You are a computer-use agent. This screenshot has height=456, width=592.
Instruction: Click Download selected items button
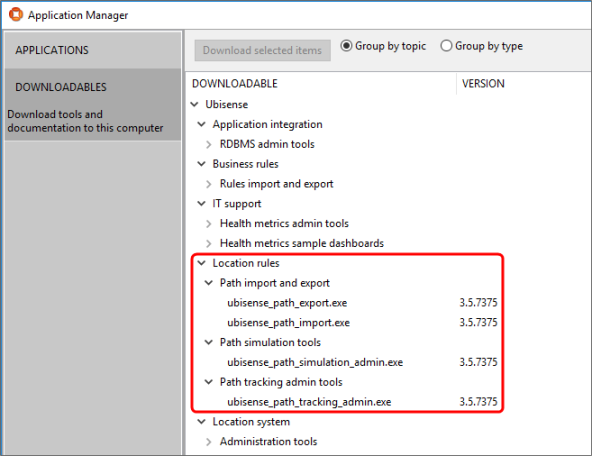(x=262, y=50)
